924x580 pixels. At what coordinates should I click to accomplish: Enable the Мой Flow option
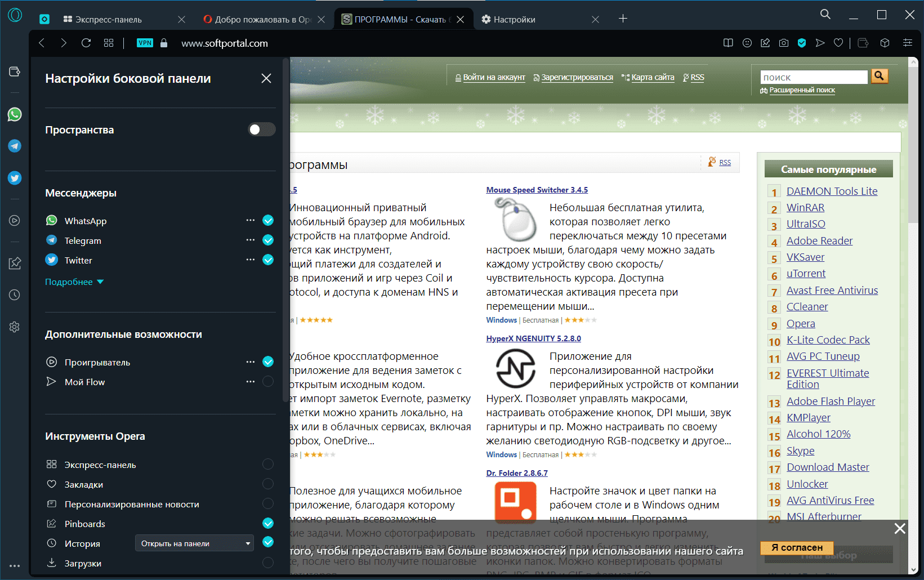[x=268, y=381]
